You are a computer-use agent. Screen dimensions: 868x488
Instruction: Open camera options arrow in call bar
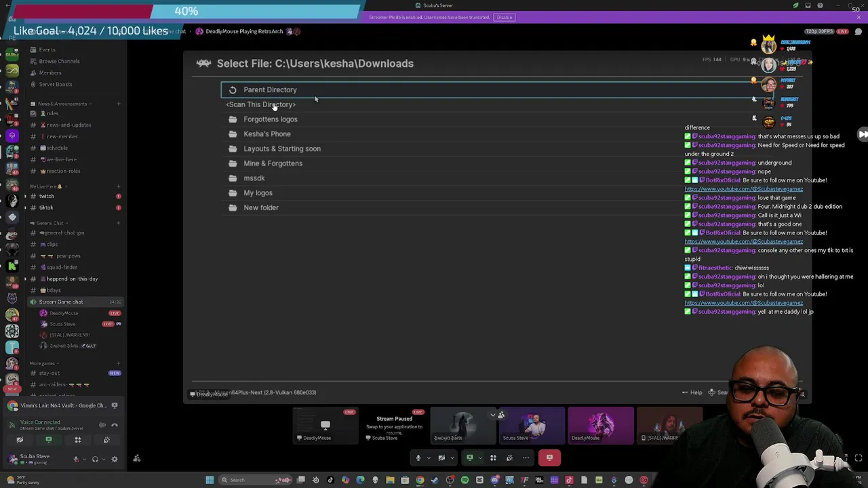click(x=452, y=457)
